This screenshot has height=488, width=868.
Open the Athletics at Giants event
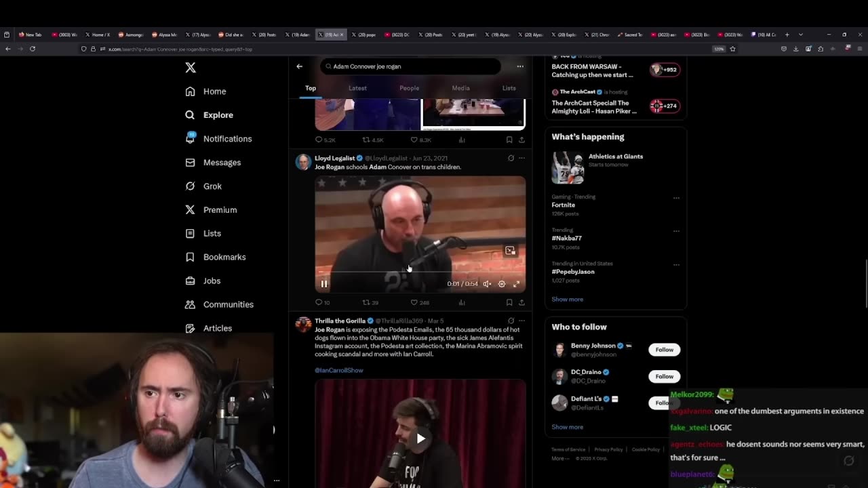(x=616, y=167)
